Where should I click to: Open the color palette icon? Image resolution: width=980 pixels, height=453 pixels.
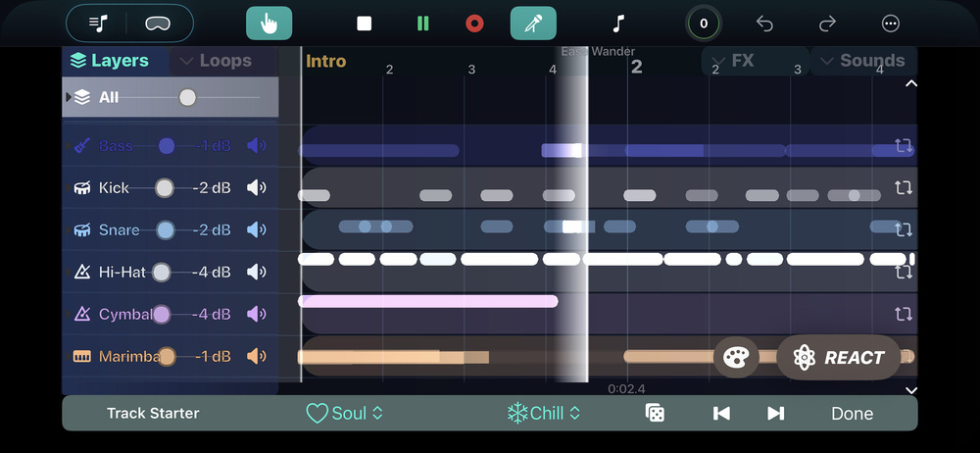(x=735, y=358)
